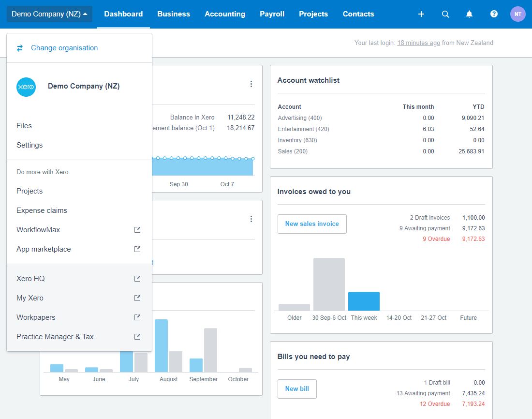Viewport: 532px width, 419px height.
Task: Click the grey September cash flow bar
Action: [210, 350]
